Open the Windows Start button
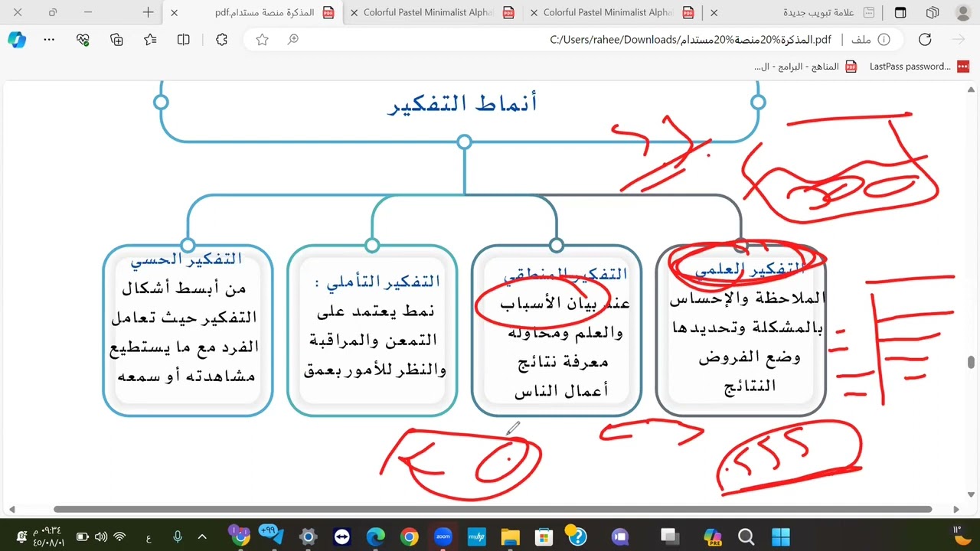Viewport: 980px width, 551px height. pos(780,536)
